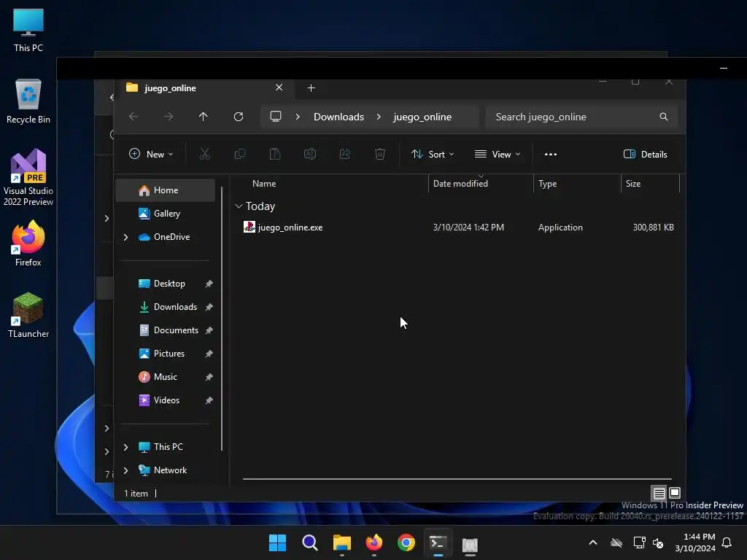The image size is (747, 560).
Task: Refresh the juego_online folder view
Action: pyautogui.click(x=239, y=117)
